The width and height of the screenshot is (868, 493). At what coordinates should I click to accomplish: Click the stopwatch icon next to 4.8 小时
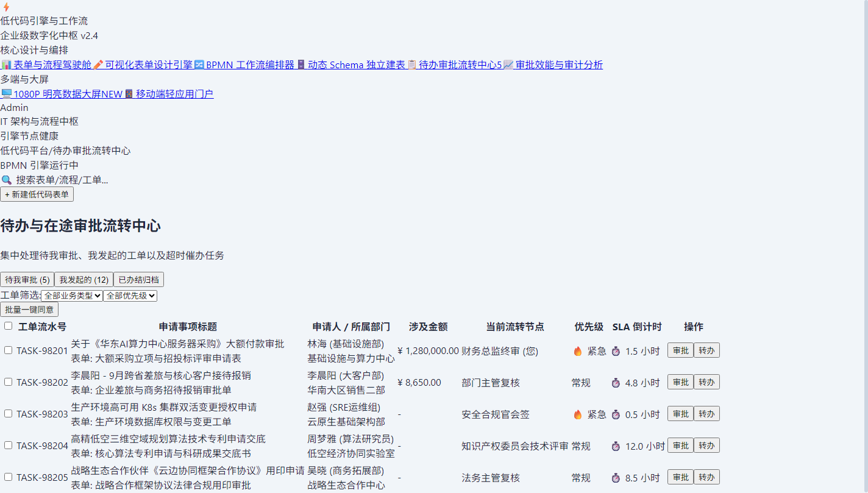tap(616, 383)
